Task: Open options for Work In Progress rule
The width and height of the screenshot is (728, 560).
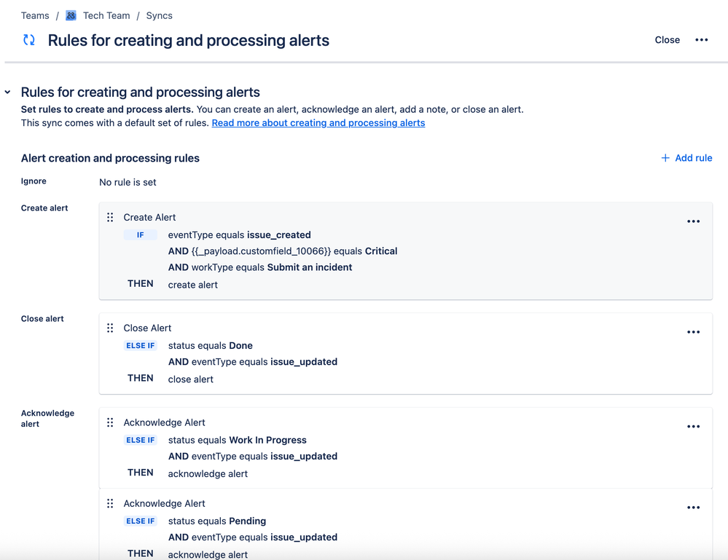Action: click(693, 427)
